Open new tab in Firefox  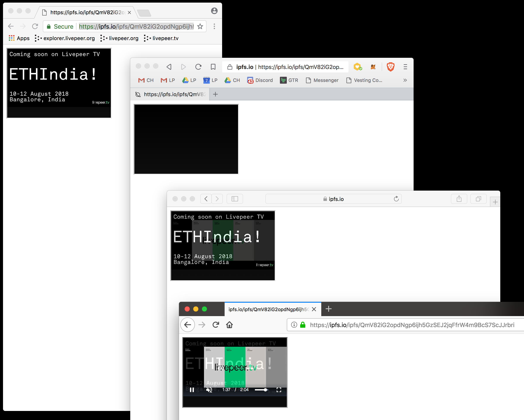(x=329, y=309)
